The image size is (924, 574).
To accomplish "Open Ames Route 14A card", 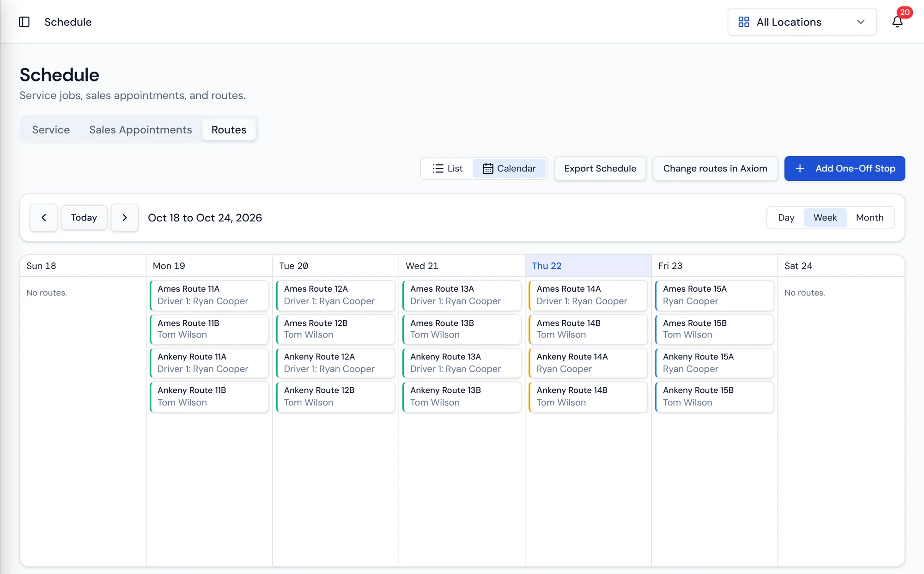I will coord(589,295).
